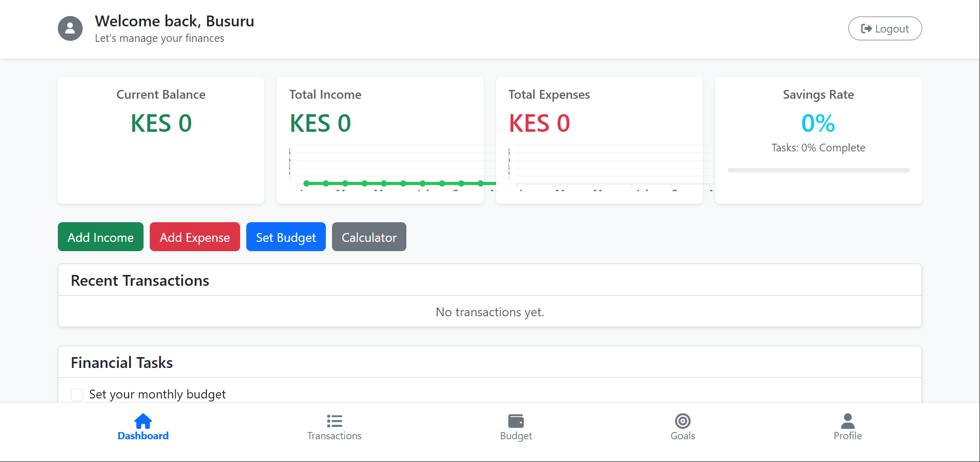Viewport: 980px width, 462px height.
Task: Click the Total Income line chart
Action: (x=386, y=170)
